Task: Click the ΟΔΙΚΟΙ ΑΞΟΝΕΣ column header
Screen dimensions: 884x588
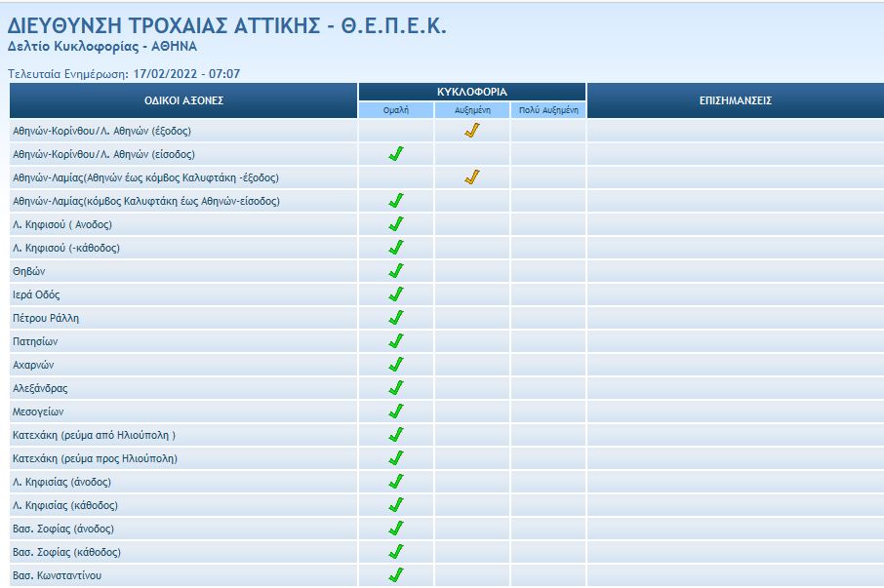Action: [x=184, y=100]
